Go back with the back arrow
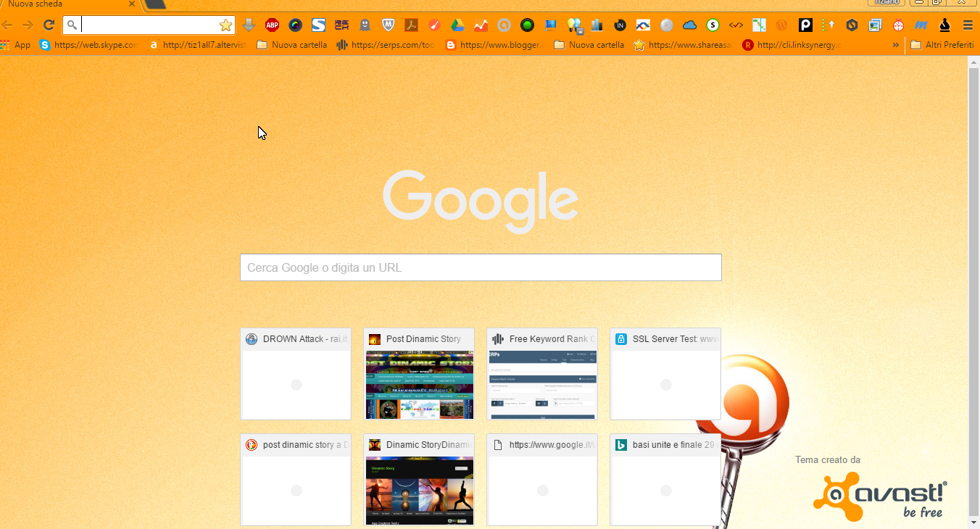Viewport: 980px width, 529px height. tap(8, 25)
